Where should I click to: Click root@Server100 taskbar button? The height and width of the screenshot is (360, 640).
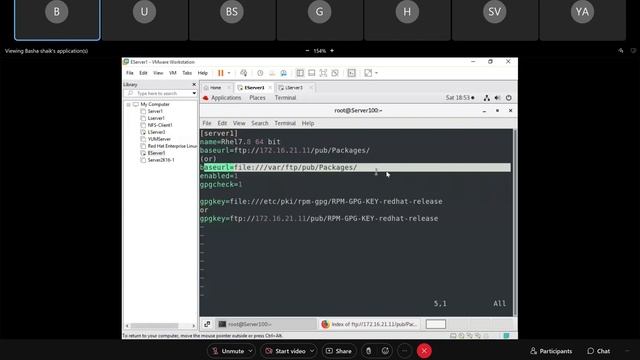pos(265,324)
